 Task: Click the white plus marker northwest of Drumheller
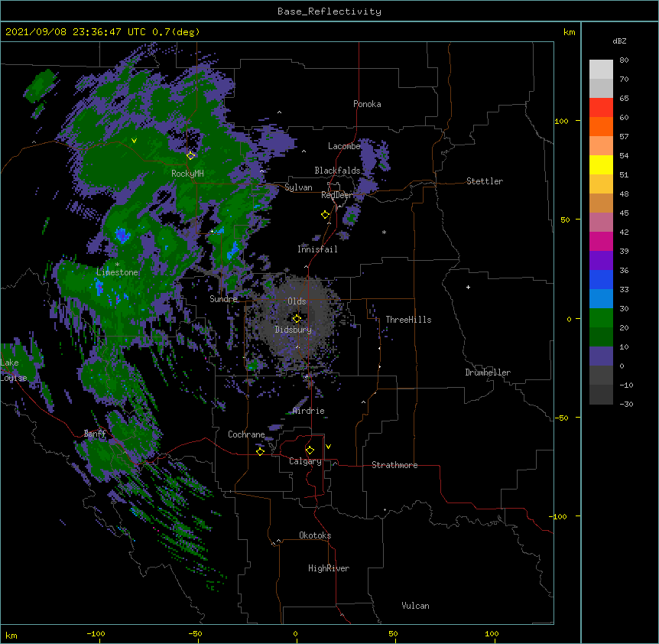(x=468, y=287)
